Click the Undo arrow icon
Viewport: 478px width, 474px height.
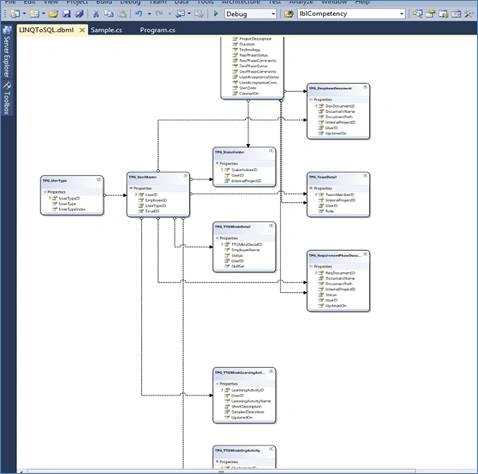click(x=139, y=14)
